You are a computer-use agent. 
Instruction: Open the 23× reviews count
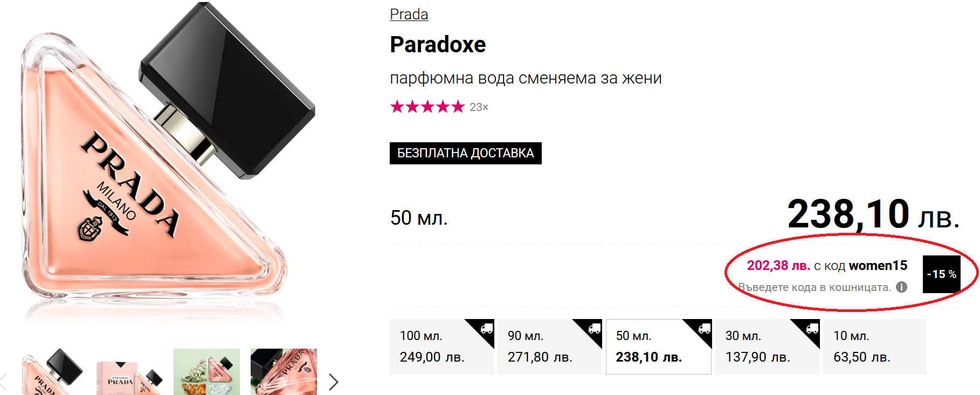[479, 107]
